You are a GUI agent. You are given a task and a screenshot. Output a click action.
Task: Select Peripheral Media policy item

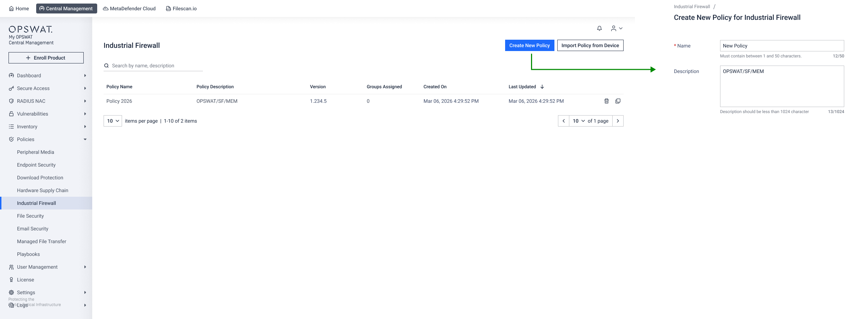(35, 152)
